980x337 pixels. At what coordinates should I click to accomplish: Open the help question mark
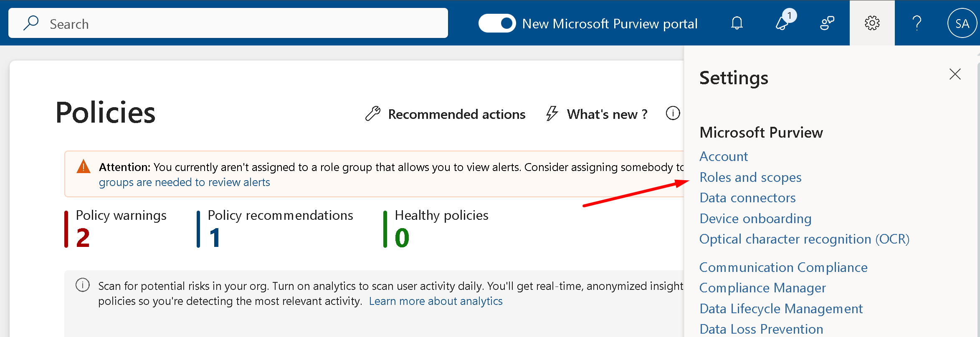(x=917, y=23)
